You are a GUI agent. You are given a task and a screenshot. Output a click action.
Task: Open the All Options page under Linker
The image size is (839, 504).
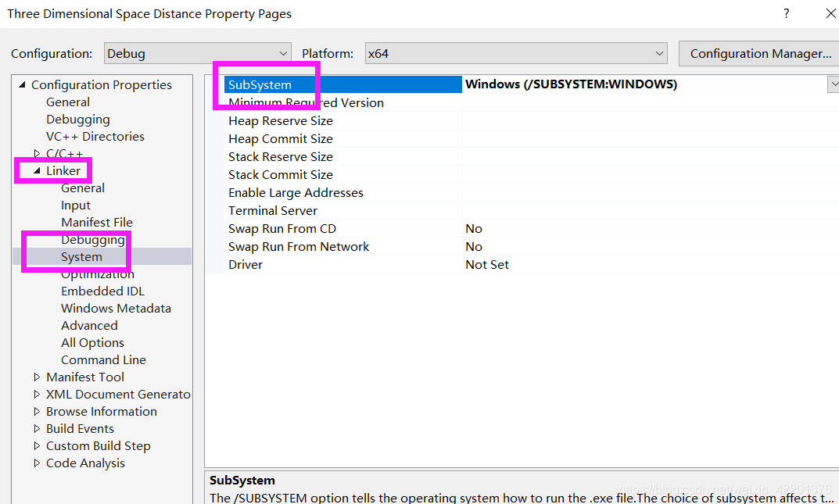coord(92,342)
